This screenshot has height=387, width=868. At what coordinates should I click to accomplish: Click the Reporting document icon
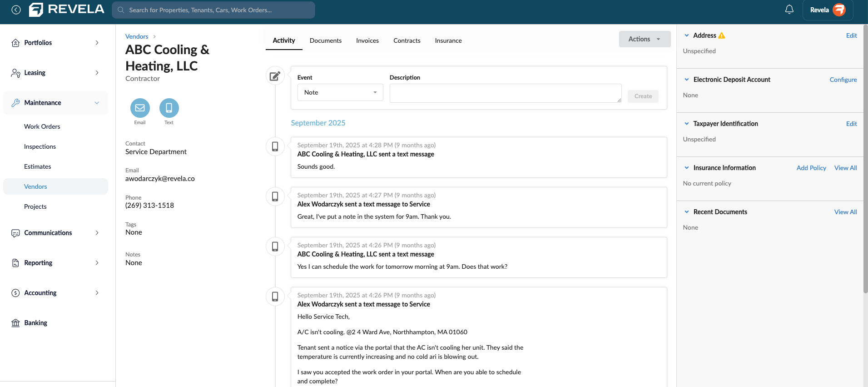click(15, 263)
